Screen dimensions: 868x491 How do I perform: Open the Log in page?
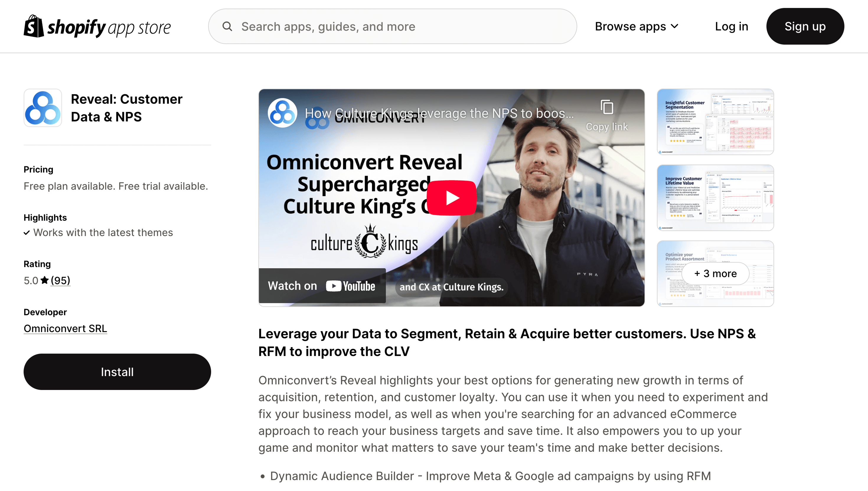point(732,26)
